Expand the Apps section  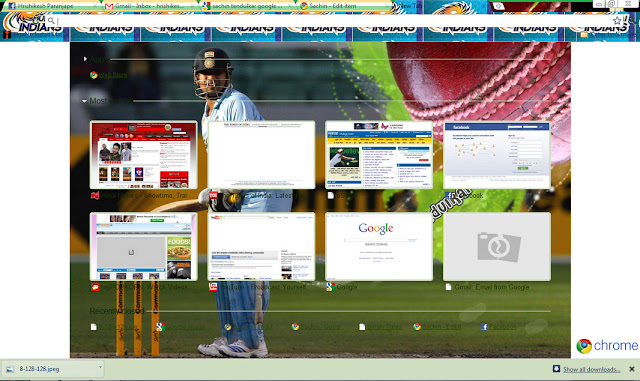pos(84,59)
